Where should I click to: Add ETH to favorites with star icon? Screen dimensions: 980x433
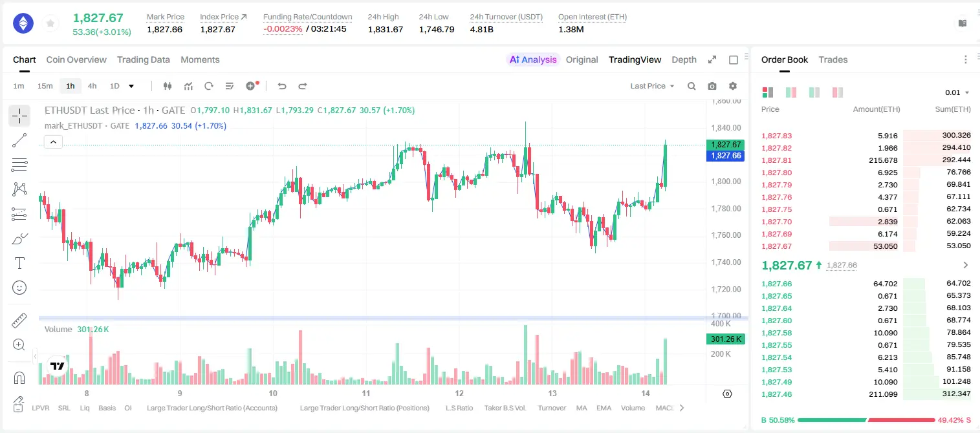point(50,24)
